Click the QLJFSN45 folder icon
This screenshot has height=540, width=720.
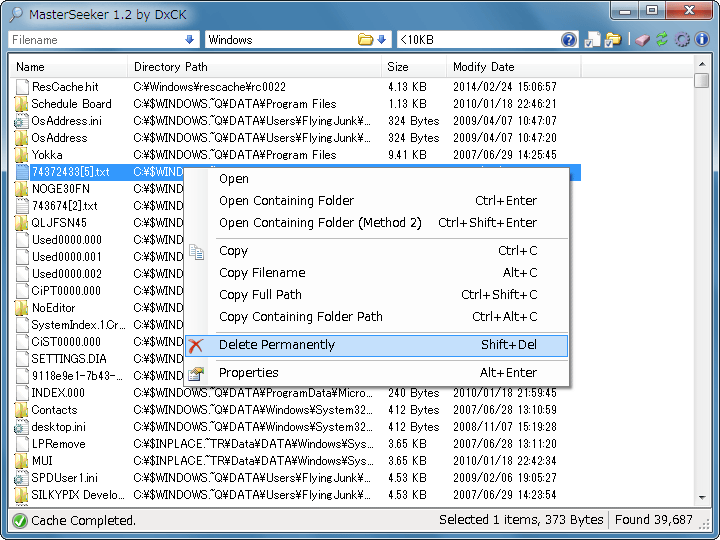click(x=21, y=223)
